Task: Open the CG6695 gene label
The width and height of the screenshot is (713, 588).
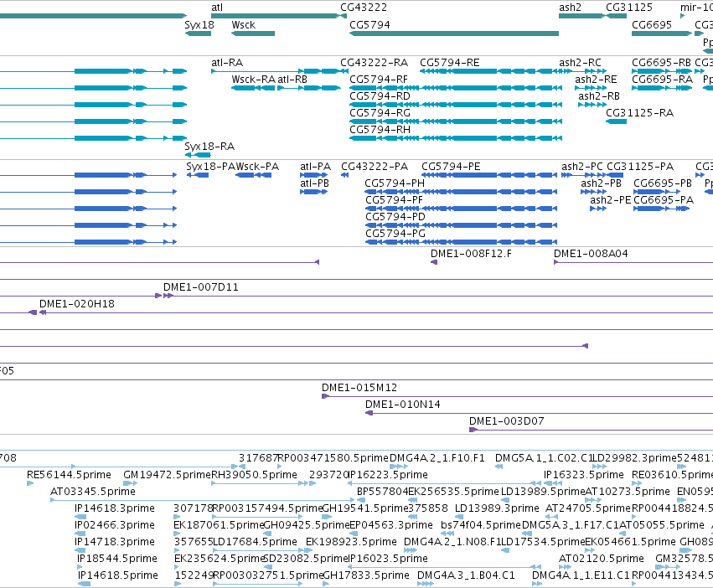Action: [x=651, y=24]
